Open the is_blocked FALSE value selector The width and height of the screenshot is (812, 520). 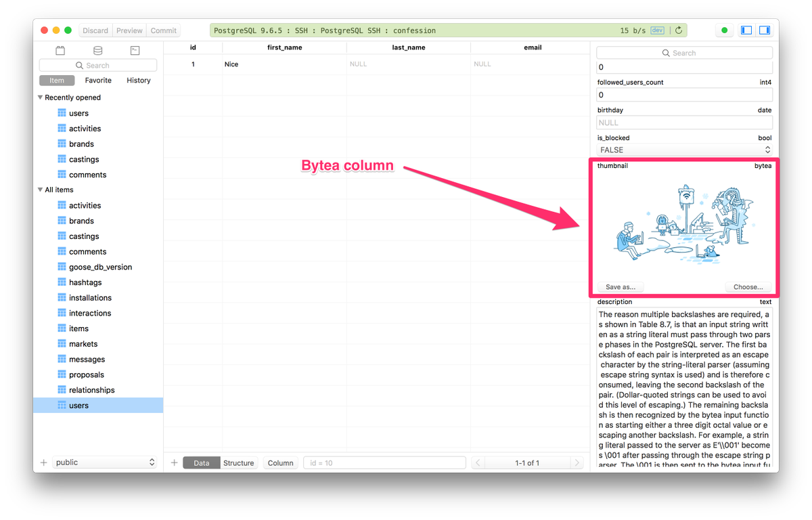click(x=683, y=150)
